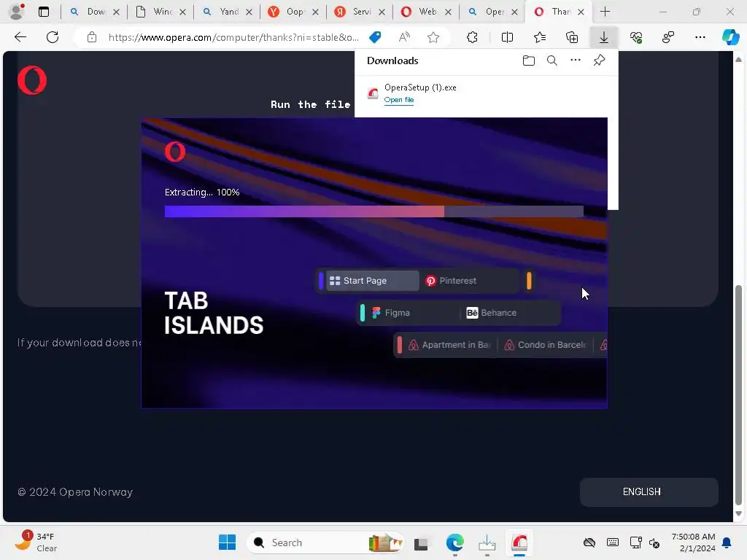Open the tab actions menu icon
This screenshot has height=560, width=747.
tap(43, 12)
